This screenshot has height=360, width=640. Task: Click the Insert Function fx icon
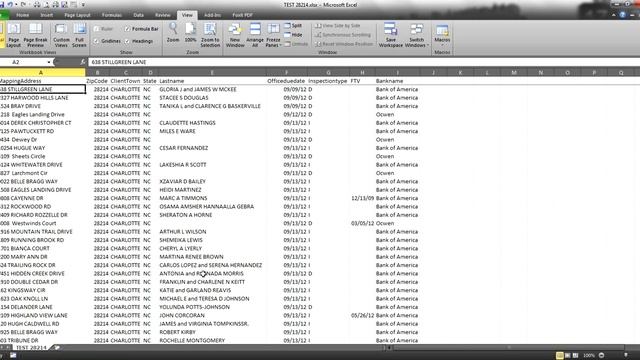(x=83, y=62)
